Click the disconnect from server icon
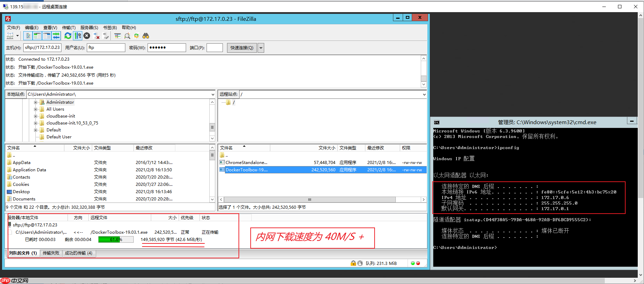The image size is (644, 284). point(97,36)
